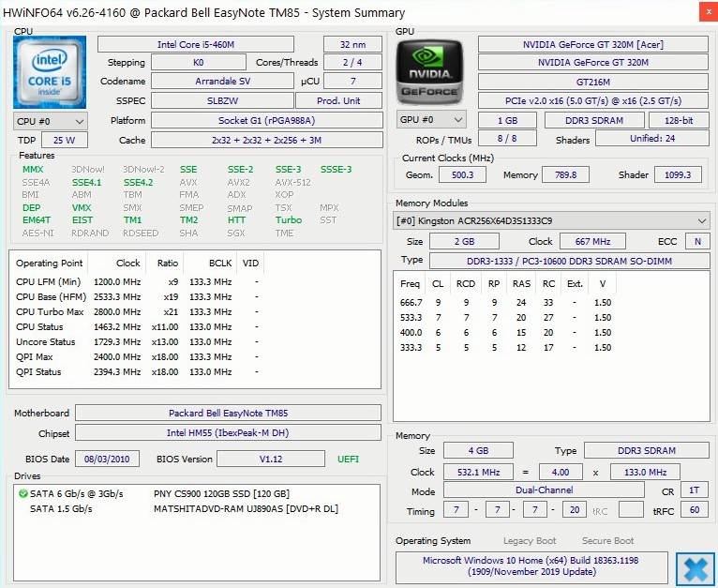Select QPI Status row
Image resolution: width=718 pixels, height=588 pixels.
point(138,371)
